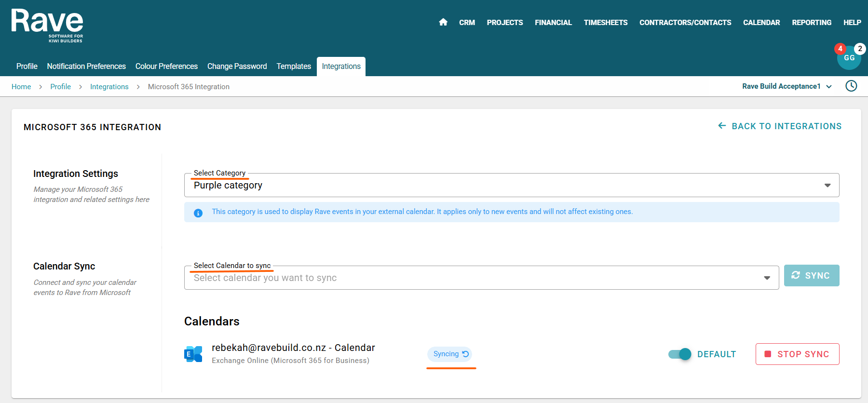Screen dimensions: 868x403
Task: Toggle the Default calendar switch
Action: [679, 354]
